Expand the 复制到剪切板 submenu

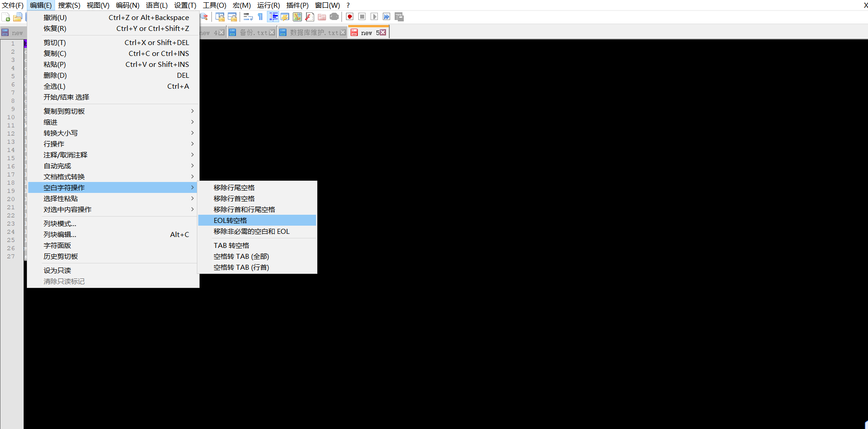113,111
